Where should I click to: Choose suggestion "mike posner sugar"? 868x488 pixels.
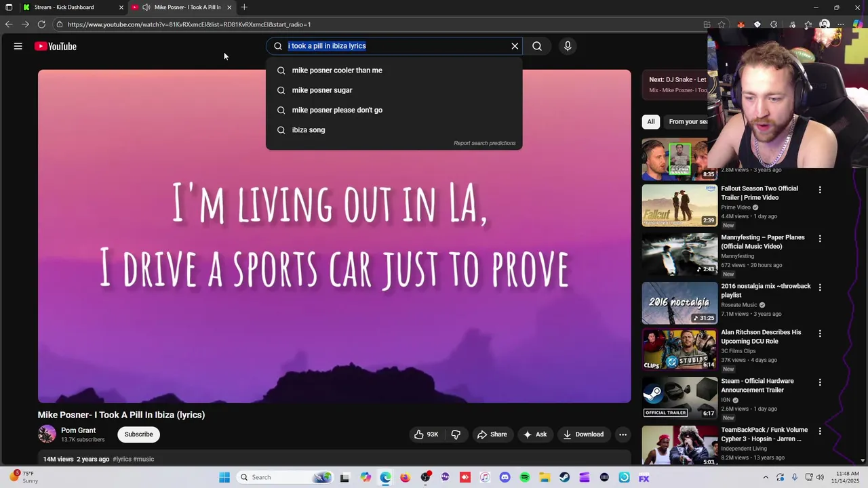pyautogui.click(x=394, y=90)
